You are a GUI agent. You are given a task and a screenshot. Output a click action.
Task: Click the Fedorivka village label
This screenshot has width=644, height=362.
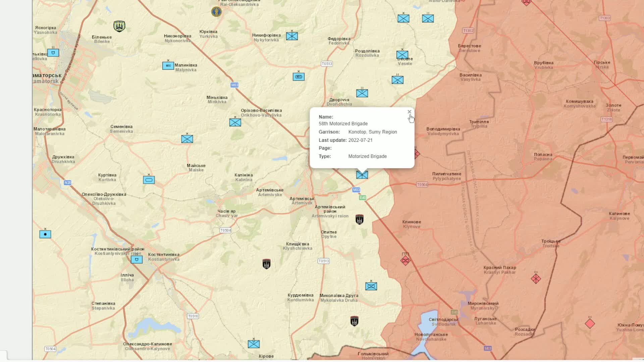[x=339, y=41]
